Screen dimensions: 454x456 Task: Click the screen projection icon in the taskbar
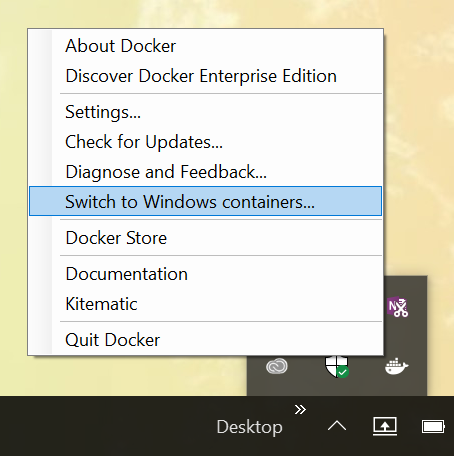click(385, 426)
